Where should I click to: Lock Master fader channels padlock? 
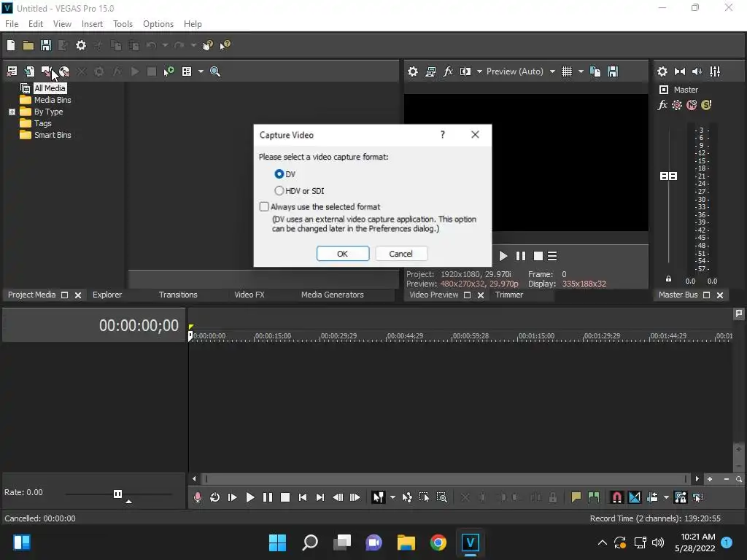pos(668,279)
